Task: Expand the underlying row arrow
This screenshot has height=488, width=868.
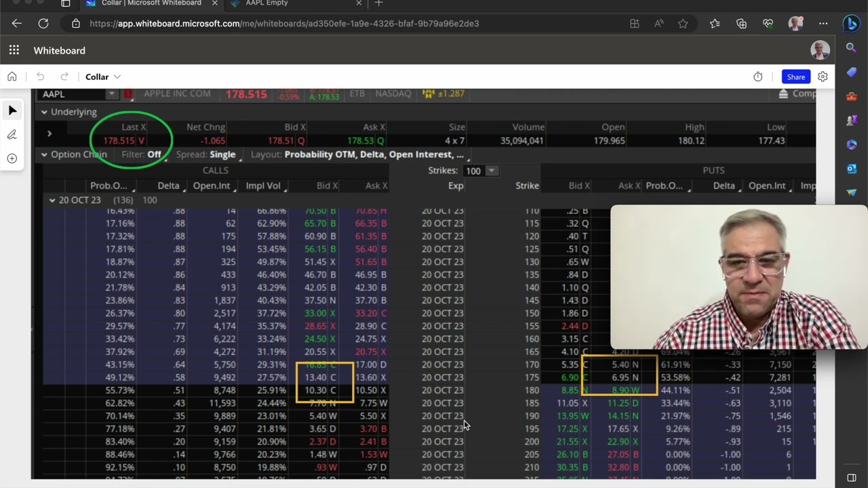Action: tap(49, 134)
